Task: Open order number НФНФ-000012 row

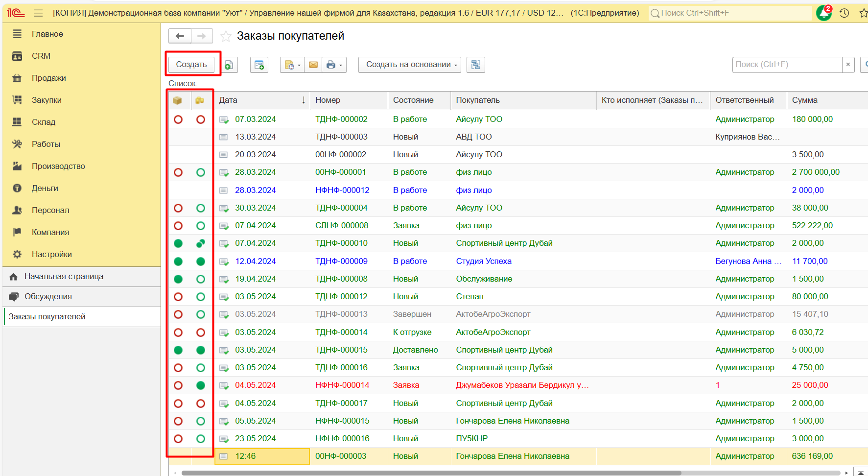Action: coord(342,190)
